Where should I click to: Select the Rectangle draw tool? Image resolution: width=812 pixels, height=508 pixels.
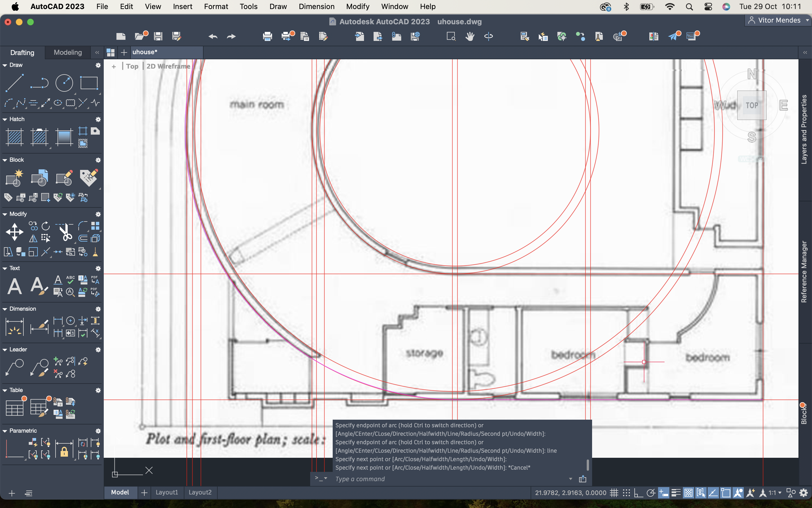(89, 83)
